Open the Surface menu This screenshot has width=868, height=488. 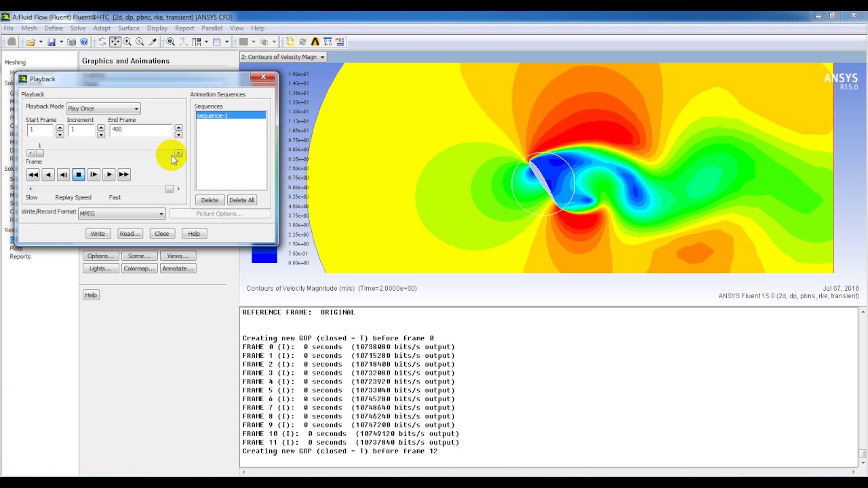[128, 28]
